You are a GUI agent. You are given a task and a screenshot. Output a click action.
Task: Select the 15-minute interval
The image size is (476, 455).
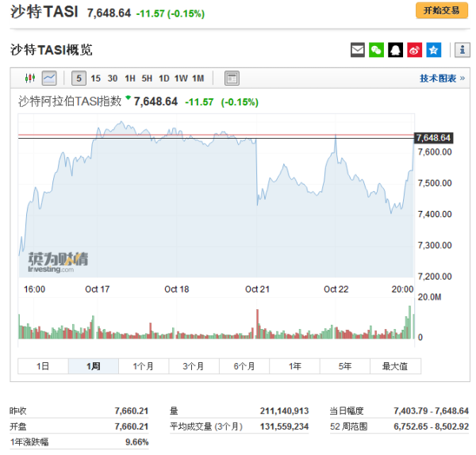pos(96,78)
